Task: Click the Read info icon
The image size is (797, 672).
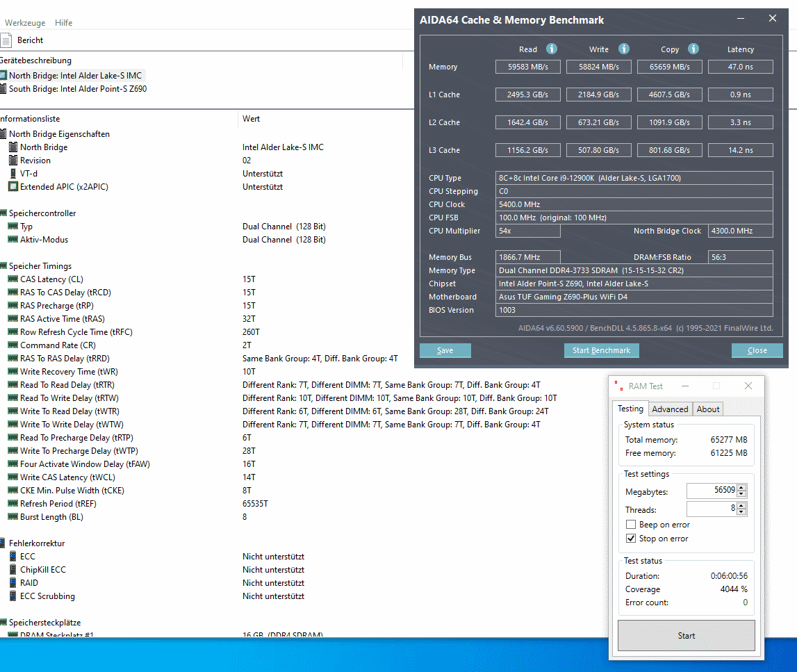Action: (x=552, y=49)
